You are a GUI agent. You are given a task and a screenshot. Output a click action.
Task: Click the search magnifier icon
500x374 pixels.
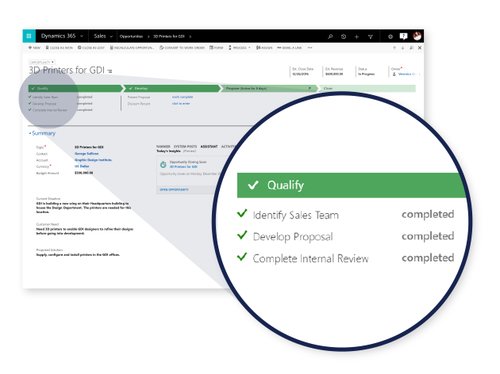pyautogui.click(x=330, y=36)
